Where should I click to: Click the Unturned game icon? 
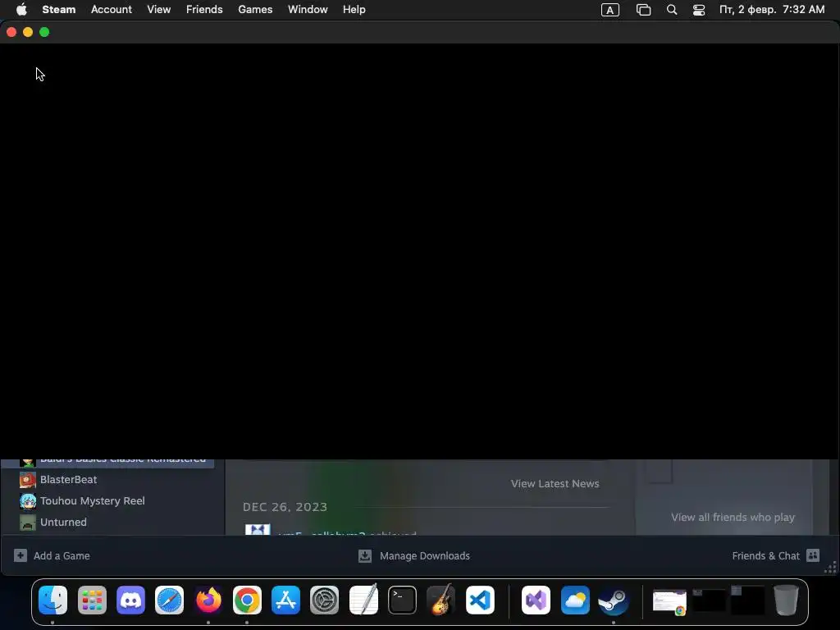28,523
